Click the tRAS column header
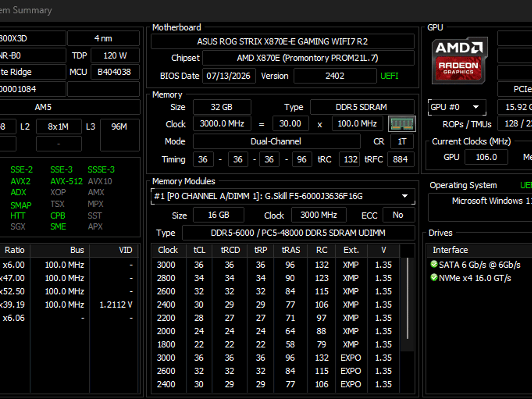 click(291, 250)
